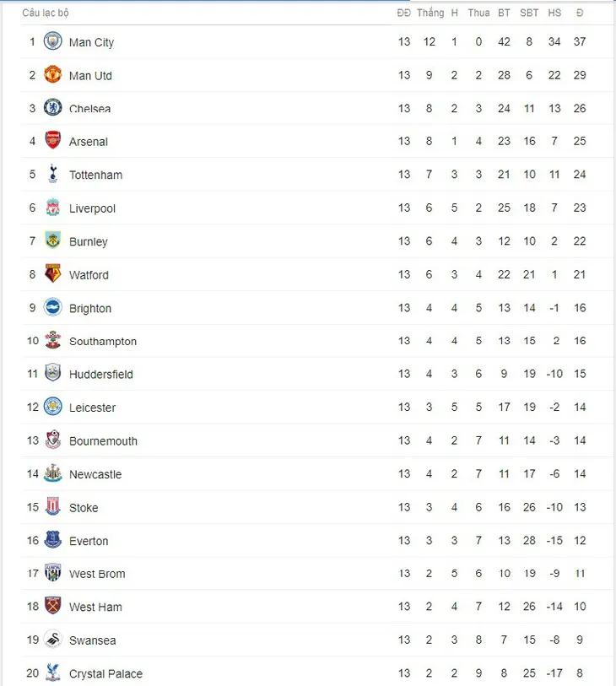Screen dimensions: 616x686
Task: Click the Everton club crest
Action: 53,540
